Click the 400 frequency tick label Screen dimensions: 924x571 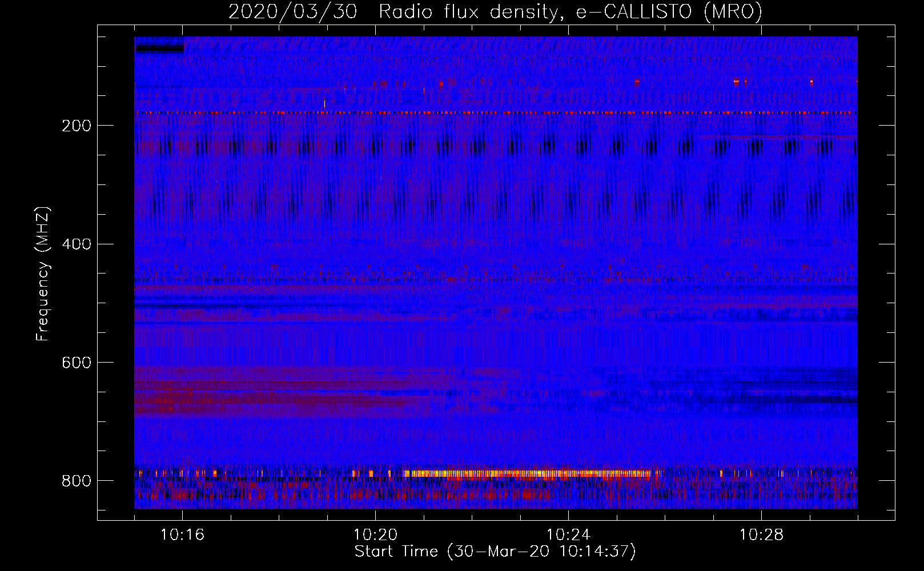point(76,244)
